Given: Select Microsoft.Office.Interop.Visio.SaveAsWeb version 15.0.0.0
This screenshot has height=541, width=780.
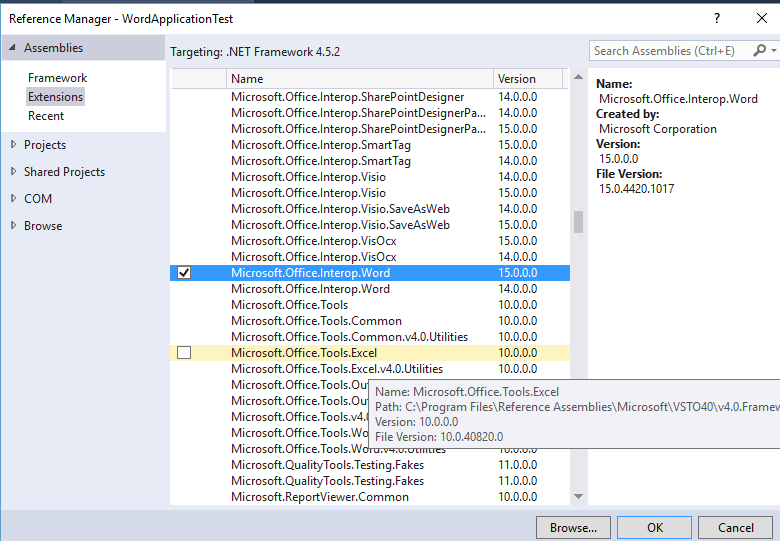Looking at the screenshot, I should click(370, 225).
